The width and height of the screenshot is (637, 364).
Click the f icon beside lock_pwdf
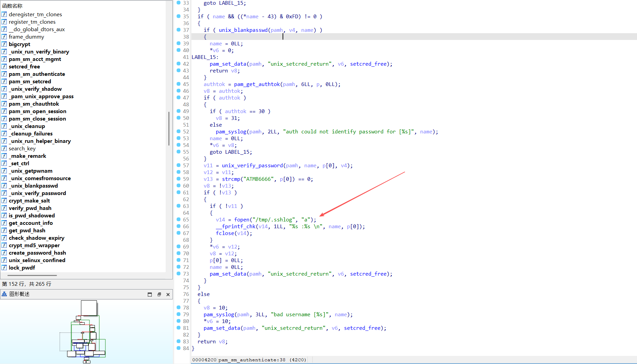coord(4,267)
